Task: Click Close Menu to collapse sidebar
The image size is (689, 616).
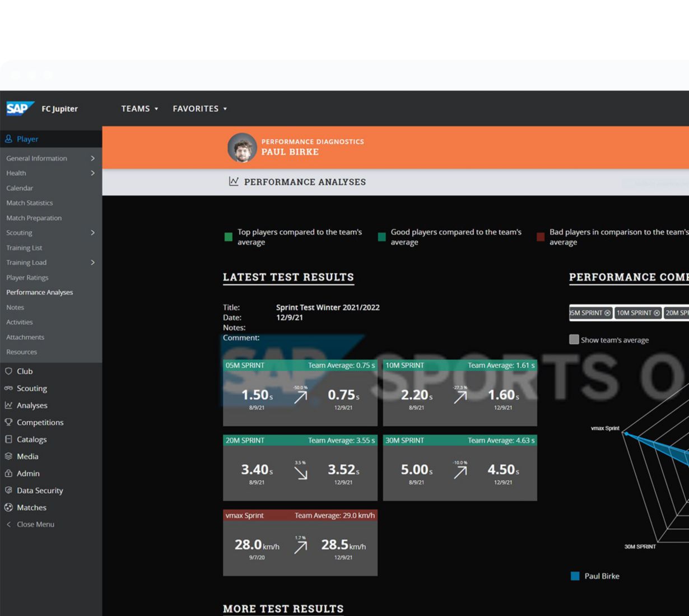Action: pyautogui.click(x=35, y=524)
